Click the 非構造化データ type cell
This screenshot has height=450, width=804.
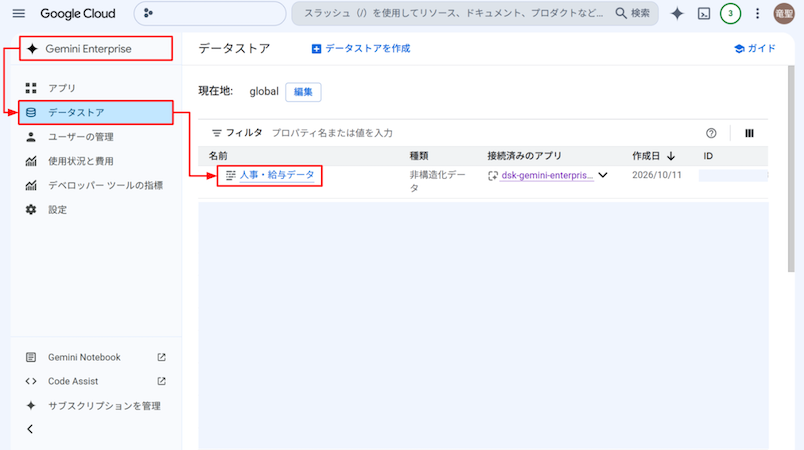pyautogui.click(x=437, y=181)
